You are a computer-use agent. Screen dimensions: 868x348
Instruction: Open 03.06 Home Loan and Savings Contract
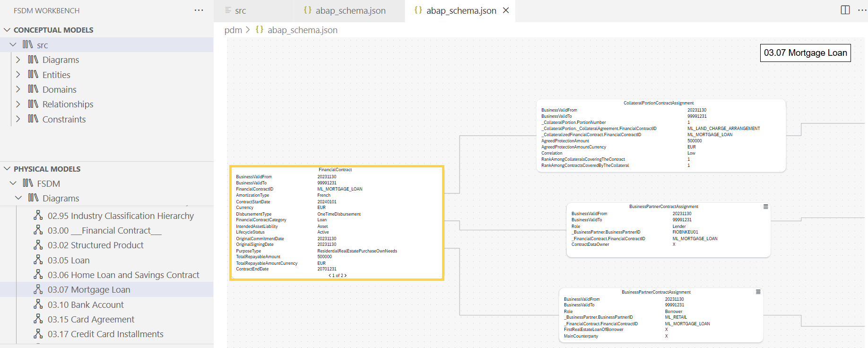pyautogui.click(x=123, y=275)
